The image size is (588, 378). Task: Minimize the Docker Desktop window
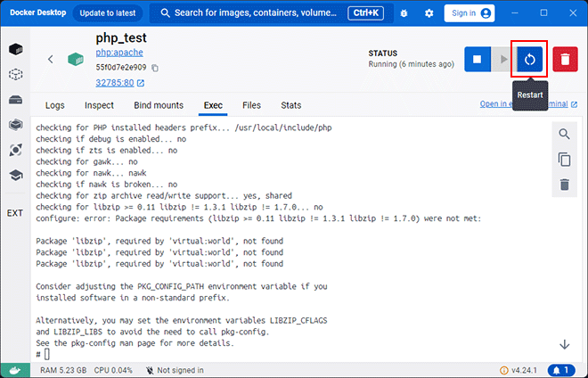(x=515, y=13)
